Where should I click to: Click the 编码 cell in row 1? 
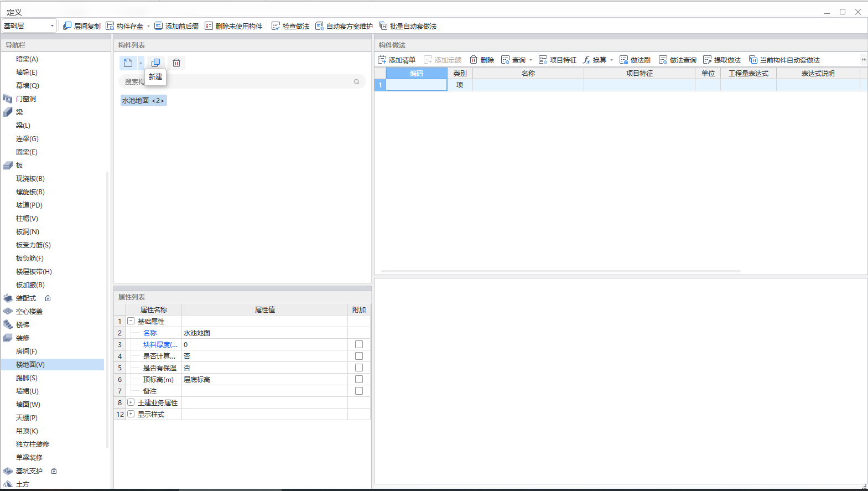417,85
